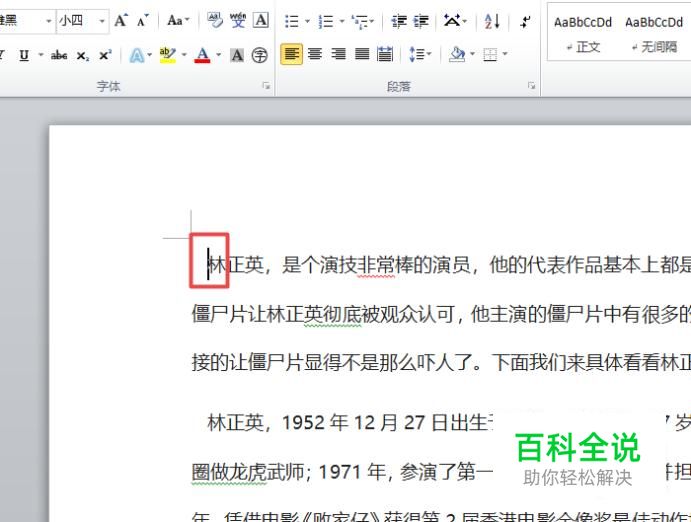Toggle superscript formatting

105,56
